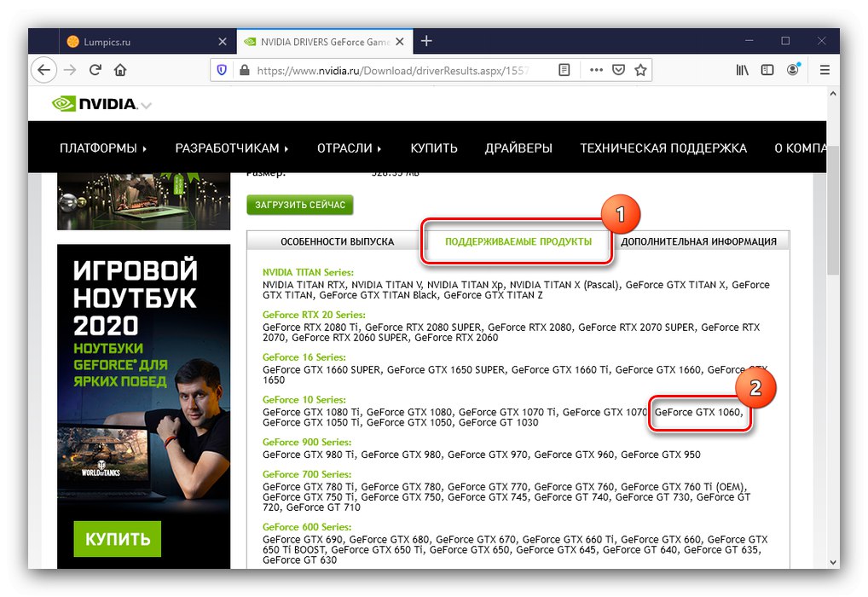868x597 pixels.
Task: Click the address bar URL field
Action: pyautogui.click(x=393, y=70)
